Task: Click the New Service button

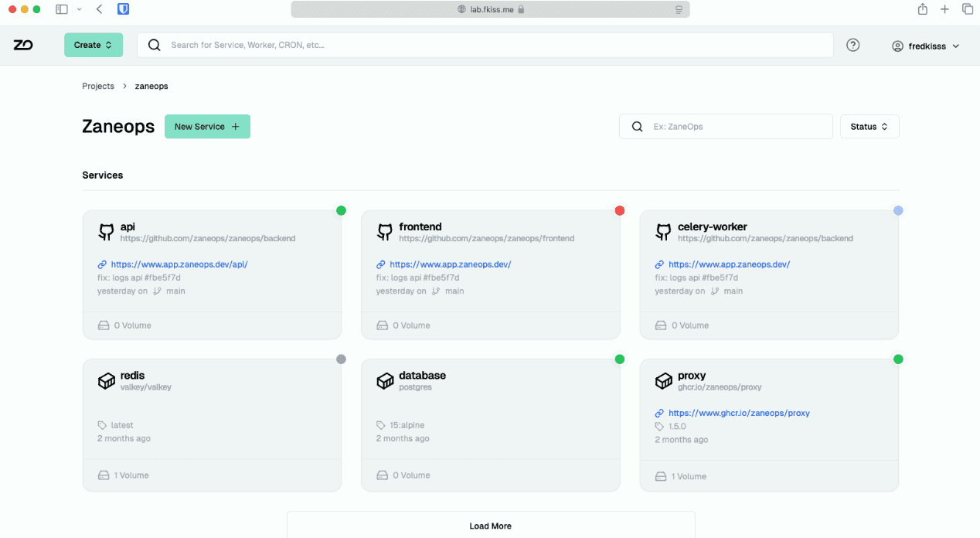Action: 207,127
